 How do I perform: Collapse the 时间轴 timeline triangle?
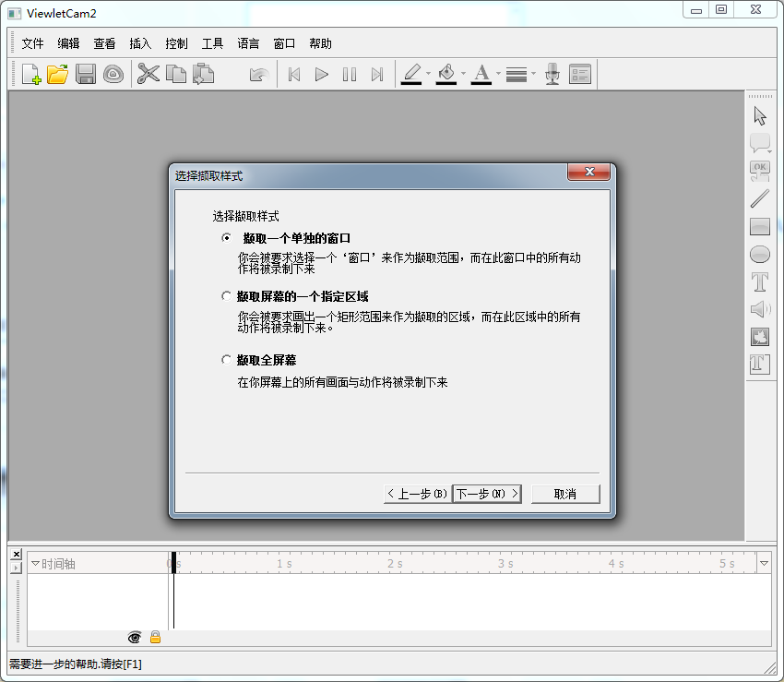(35, 563)
